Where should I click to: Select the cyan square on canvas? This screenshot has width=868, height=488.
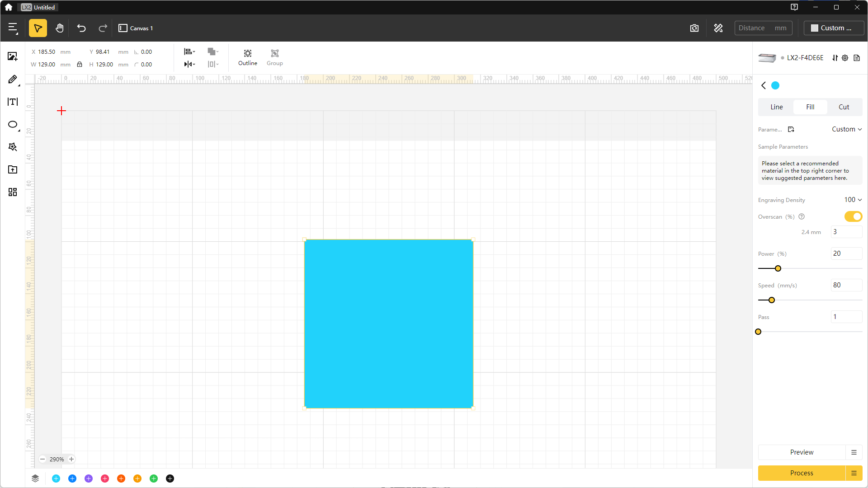point(389,324)
